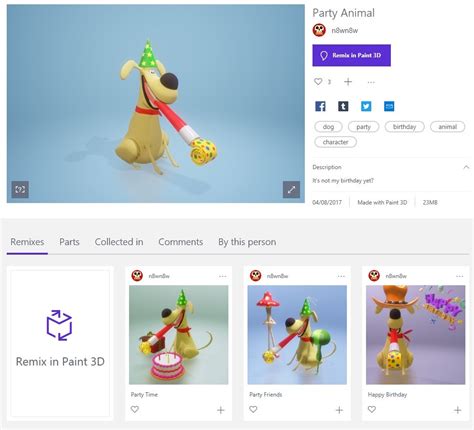Click the Remix in Paint 3D card
Viewport: 474px width, 430px height.
pyautogui.click(x=60, y=343)
